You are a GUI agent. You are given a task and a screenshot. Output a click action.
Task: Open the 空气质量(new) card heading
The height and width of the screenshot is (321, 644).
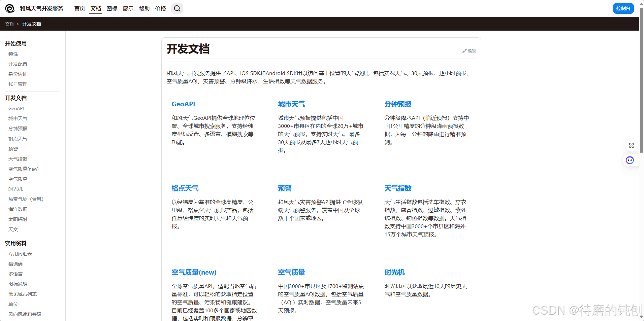[194, 272]
